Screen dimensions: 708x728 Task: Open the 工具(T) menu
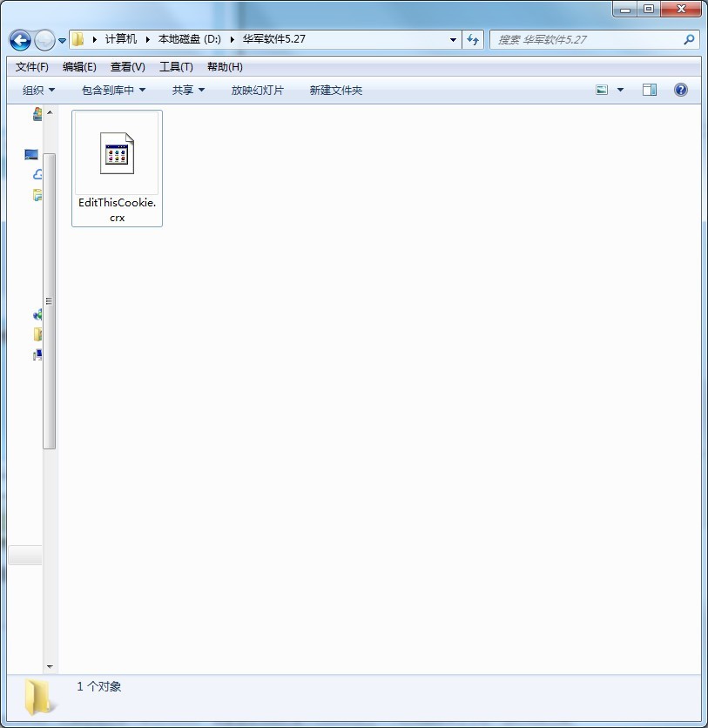[176, 67]
